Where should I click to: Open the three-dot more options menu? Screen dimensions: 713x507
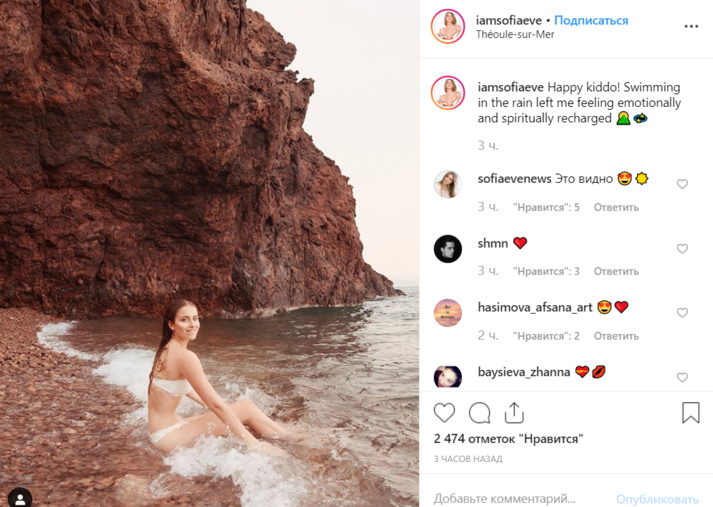(691, 26)
